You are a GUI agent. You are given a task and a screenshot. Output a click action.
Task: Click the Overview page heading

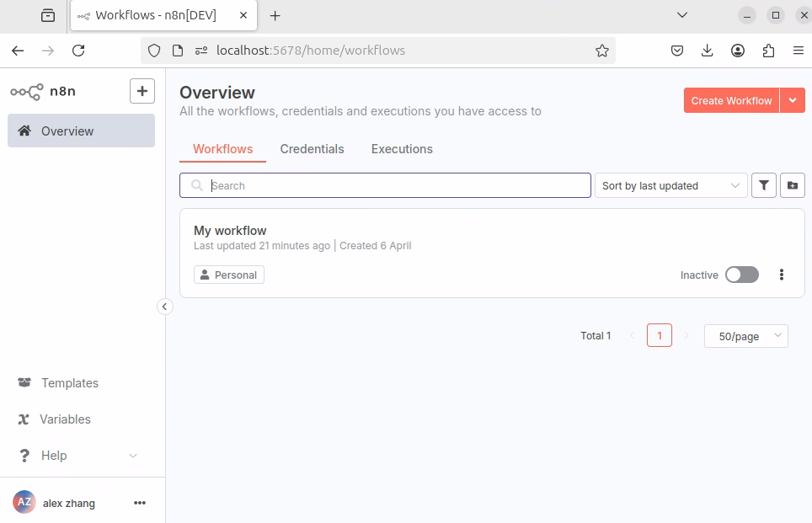pos(217,93)
